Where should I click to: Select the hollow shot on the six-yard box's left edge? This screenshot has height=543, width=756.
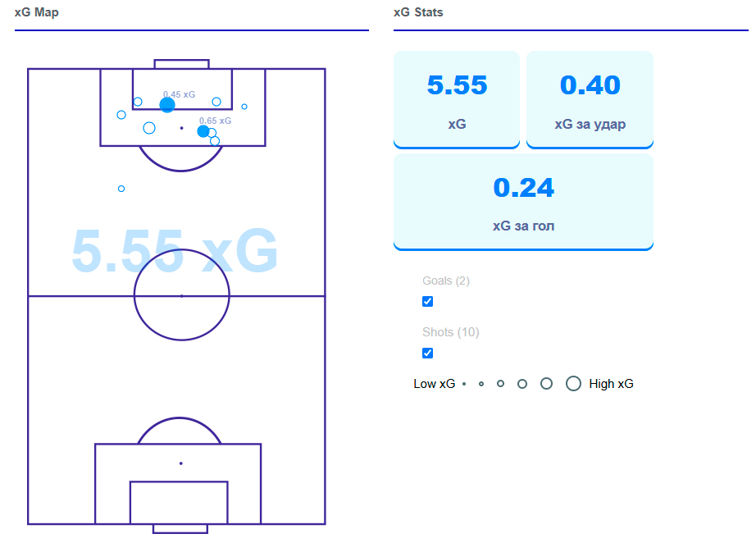138,102
